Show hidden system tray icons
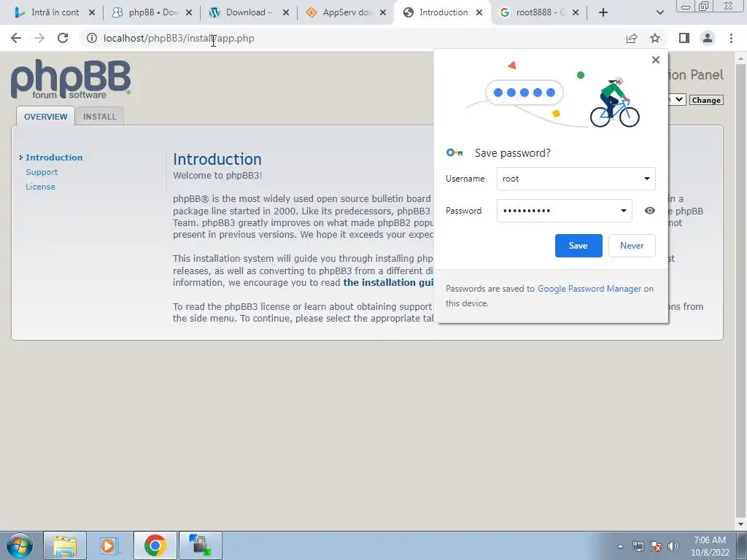The width and height of the screenshot is (747, 560). (x=620, y=546)
